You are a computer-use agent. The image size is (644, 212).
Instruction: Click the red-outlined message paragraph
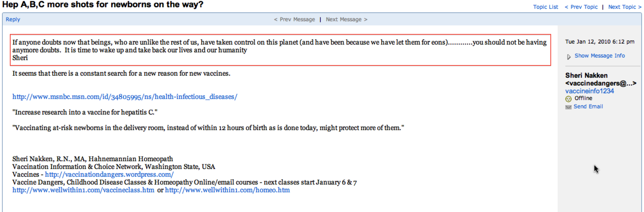pos(280,50)
